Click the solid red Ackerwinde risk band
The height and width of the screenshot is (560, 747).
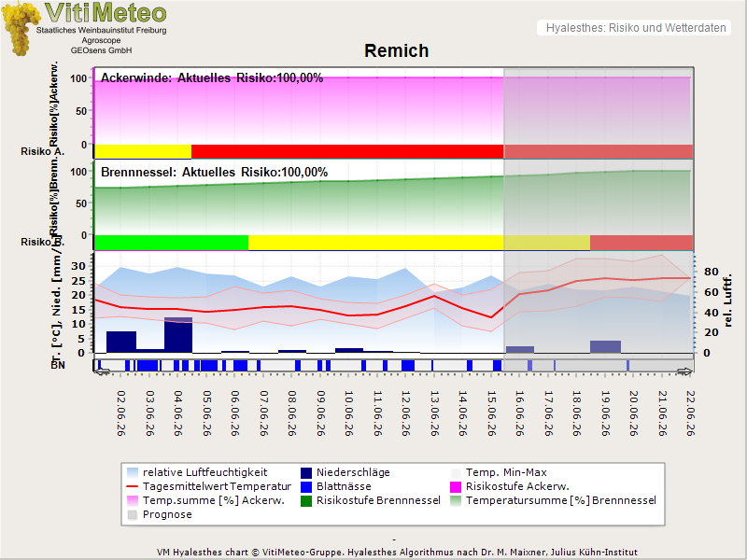[347, 151]
